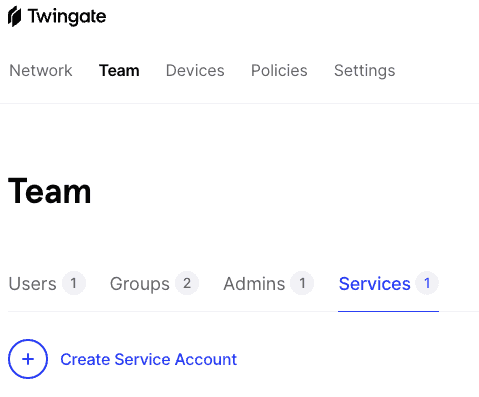Select the Users count badge

tap(74, 283)
